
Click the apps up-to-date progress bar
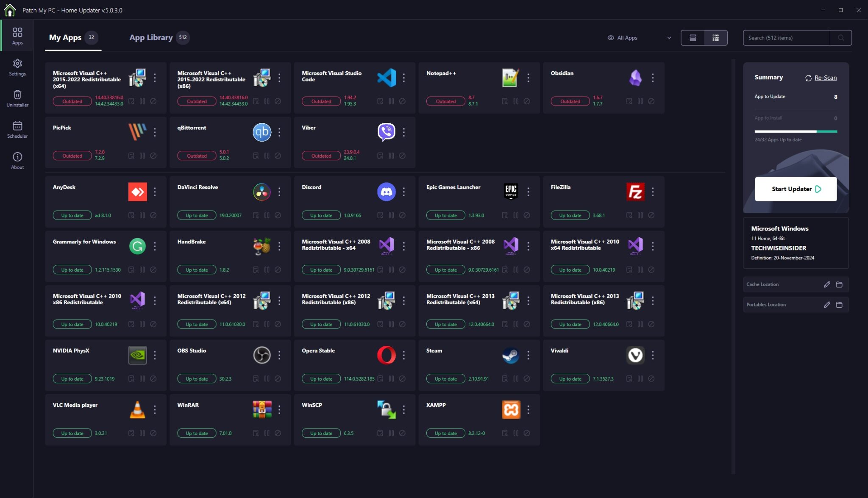(x=796, y=131)
